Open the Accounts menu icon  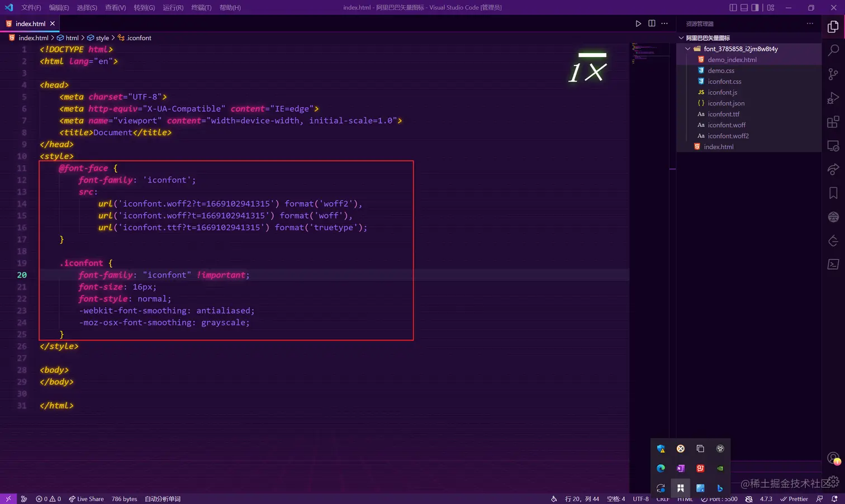click(x=833, y=458)
